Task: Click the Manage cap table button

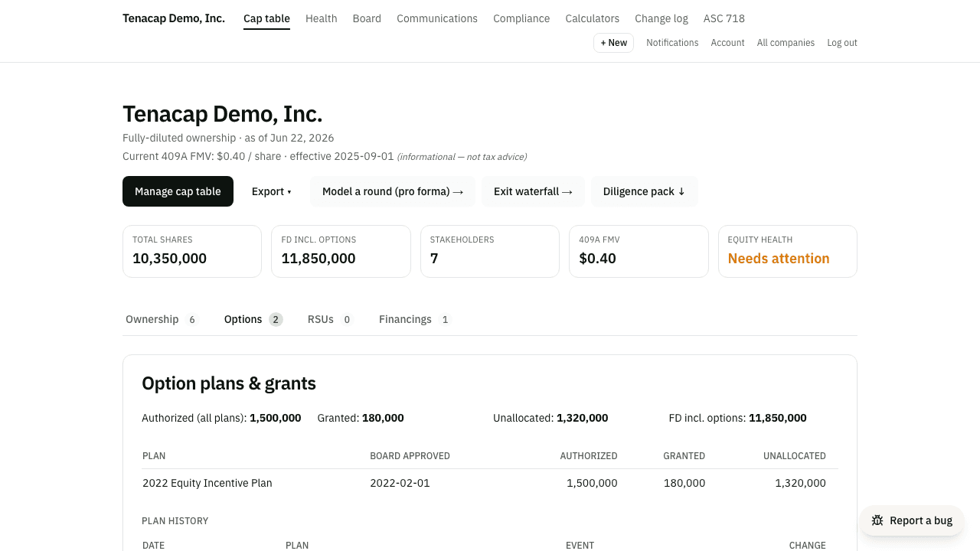Action: coord(178,191)
